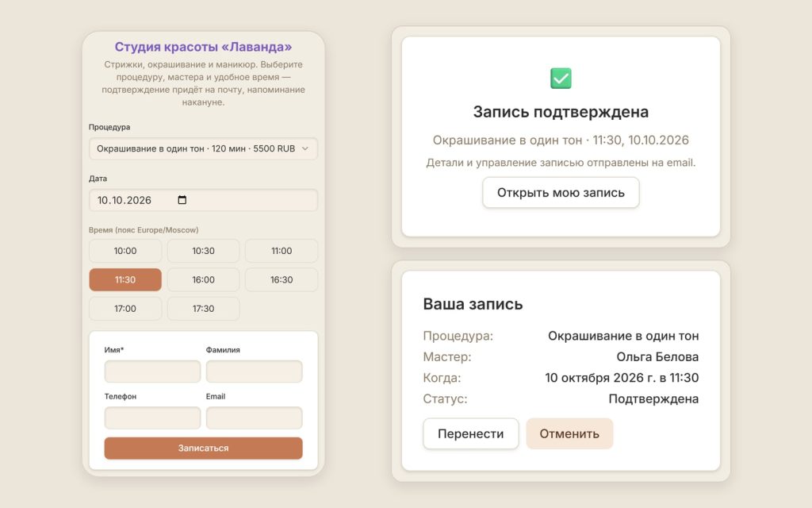Click the master name Ольга Белова
The height and width of the screenshot is (508, 812).
(x=657, y=356)
